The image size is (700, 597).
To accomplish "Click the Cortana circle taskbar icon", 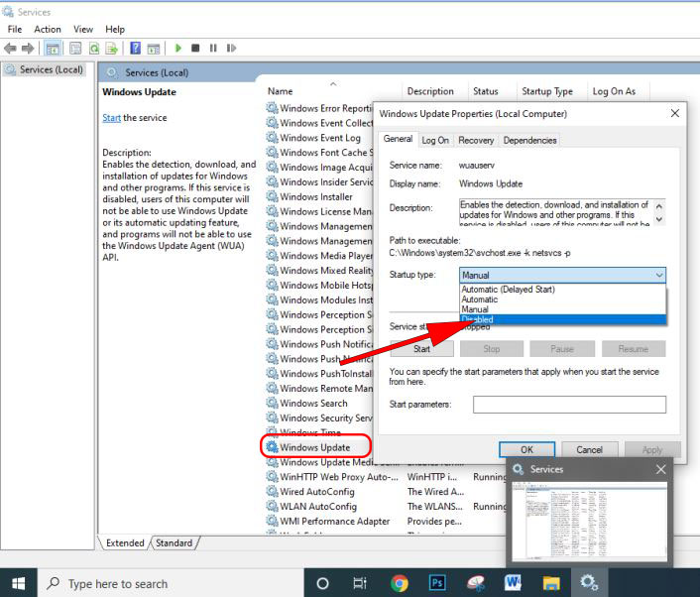I will [x=322, y=583].
